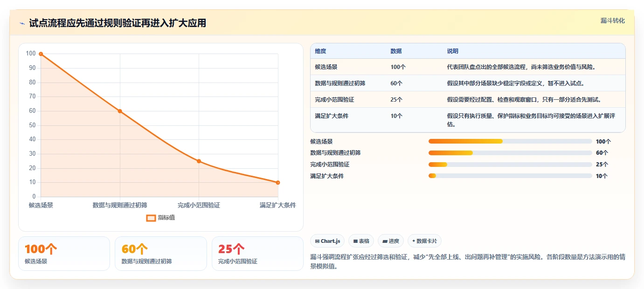
Task: Click x-axis label 完成小范围验证 under chart
Action: coord(199,205)
